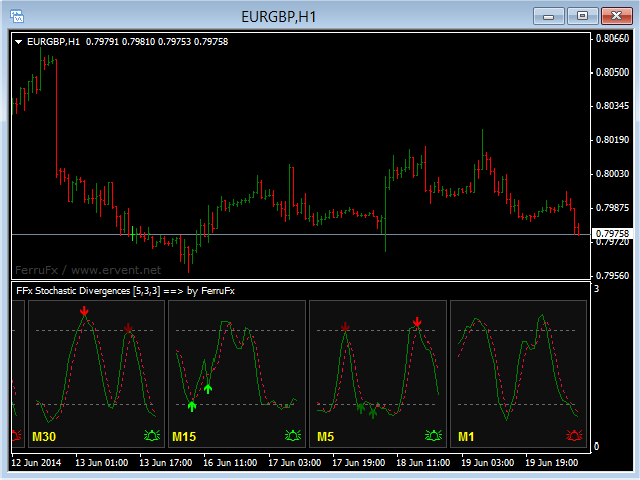Click the 0.80660 price axis label

tap(612, 38)
